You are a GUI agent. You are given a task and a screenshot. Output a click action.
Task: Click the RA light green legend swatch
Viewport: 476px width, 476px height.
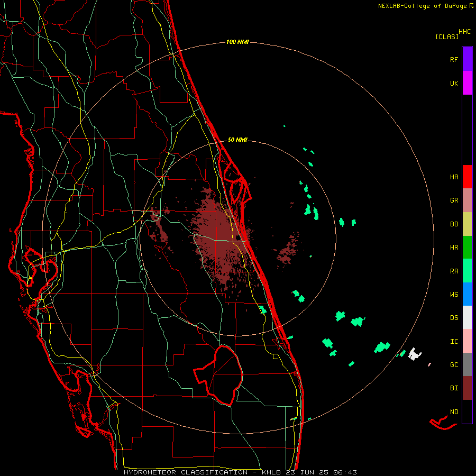click(x=467, y=271)
